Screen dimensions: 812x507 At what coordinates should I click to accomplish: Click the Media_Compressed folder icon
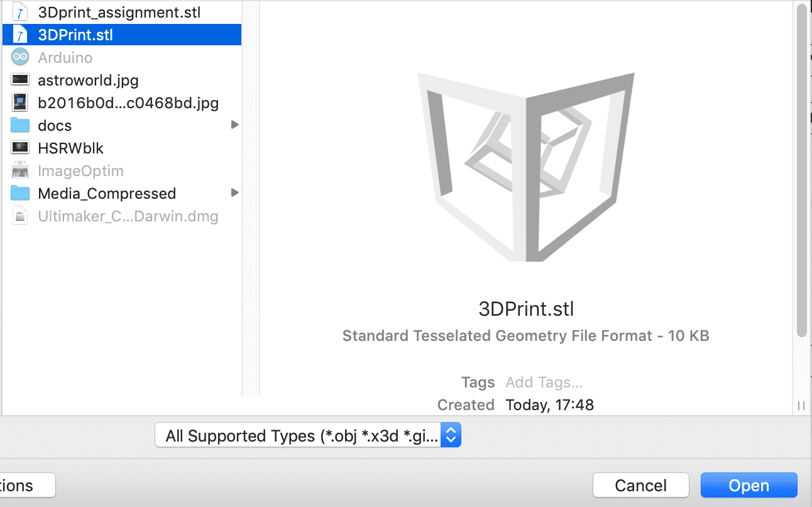tap(21, 193)
